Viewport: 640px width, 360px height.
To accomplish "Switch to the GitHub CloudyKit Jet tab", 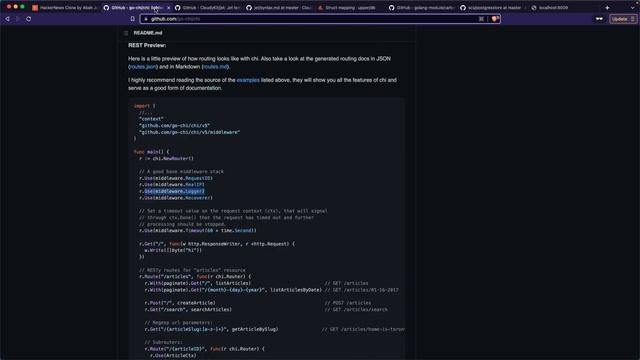I will click(208, 8).
